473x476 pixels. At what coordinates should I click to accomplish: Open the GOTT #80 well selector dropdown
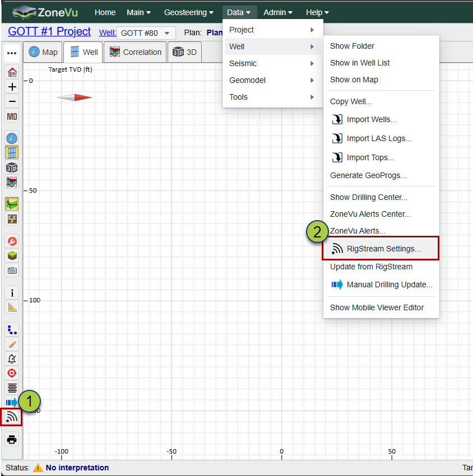[x=146, y=33]
